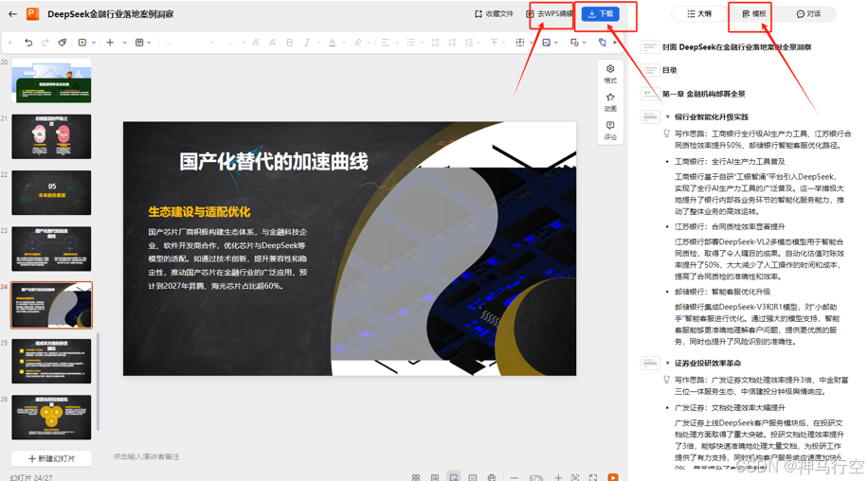The width and height of the screenshot is (868, 481).
Task: Switch to the 对话 tab
Action: (x=808, y=14)
